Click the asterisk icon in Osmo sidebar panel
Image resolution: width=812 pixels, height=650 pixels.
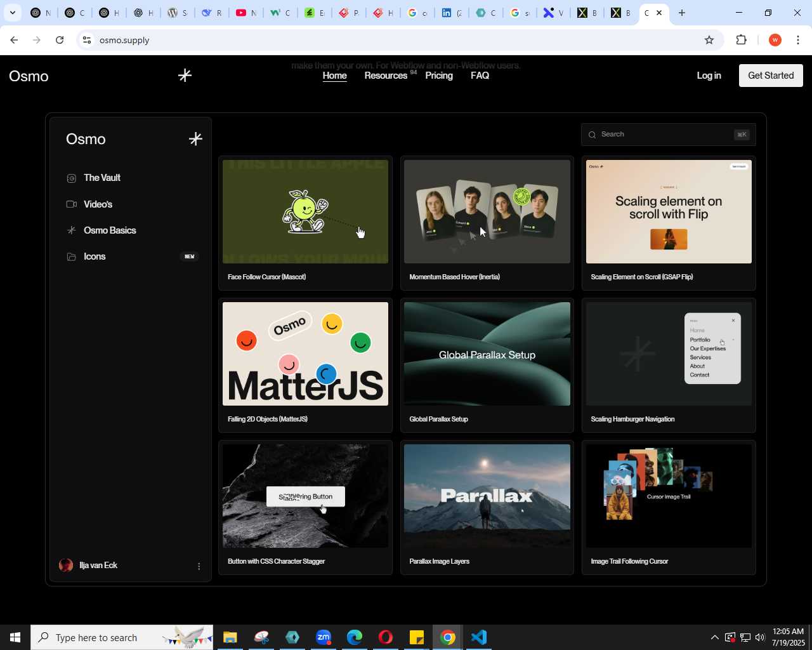[x=195, y=139]
